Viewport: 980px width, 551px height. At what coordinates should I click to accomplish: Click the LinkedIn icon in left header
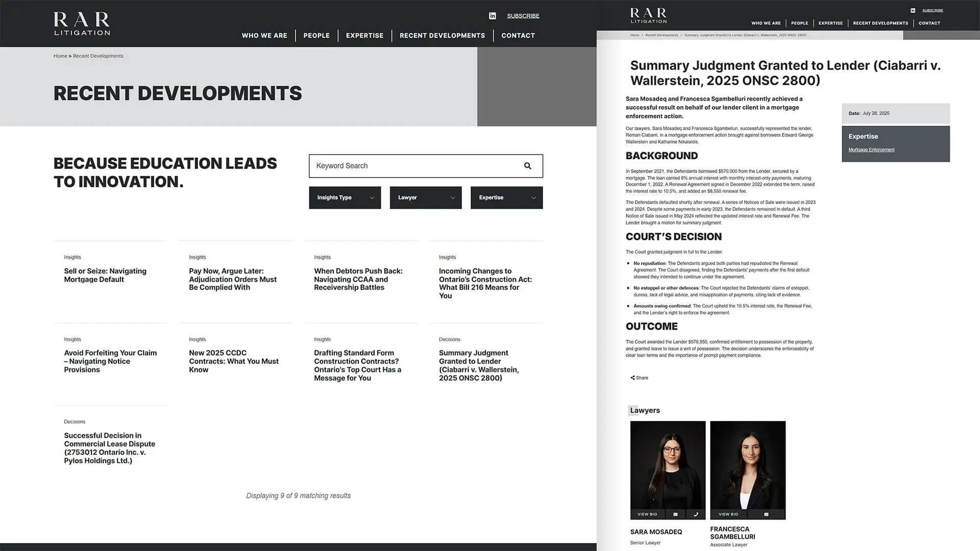point(492,16)
